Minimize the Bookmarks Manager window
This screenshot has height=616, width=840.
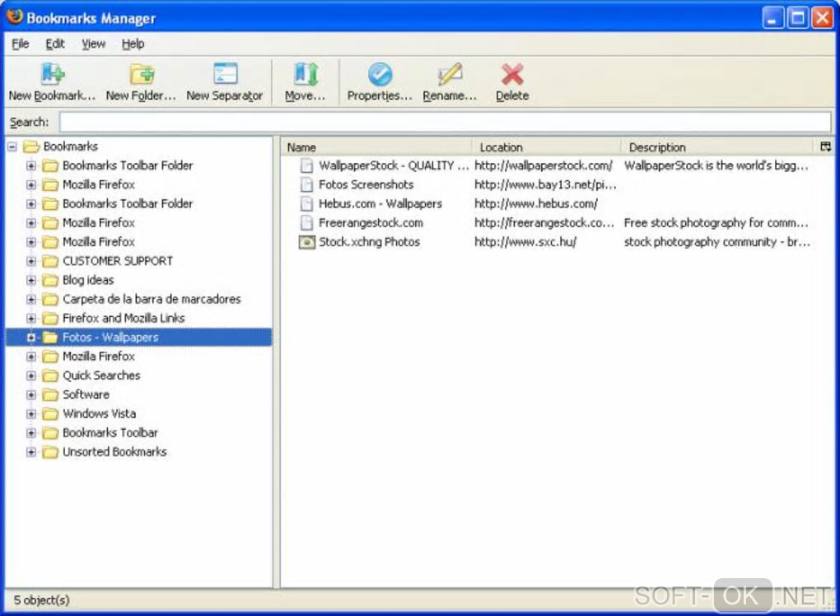point(772,18)
